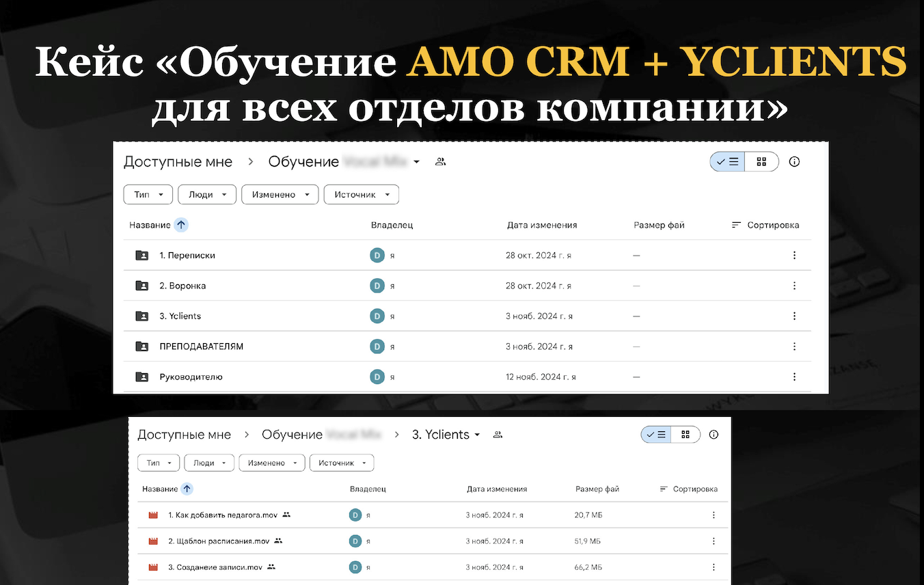This screenshot has width=924, height=585.
Task: Click the shared icon beside Создание записи.mov
Action: pyautogui.click(x=271, y=567)
